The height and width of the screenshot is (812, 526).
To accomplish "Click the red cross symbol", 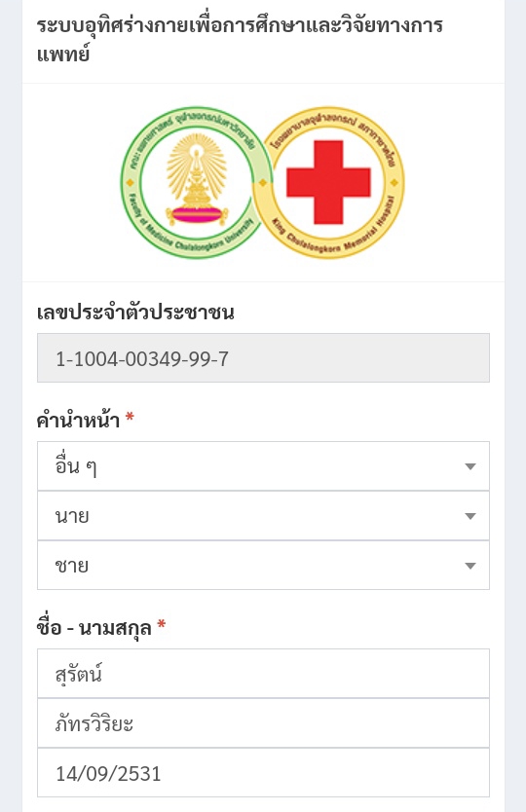I will pos(328,182).
